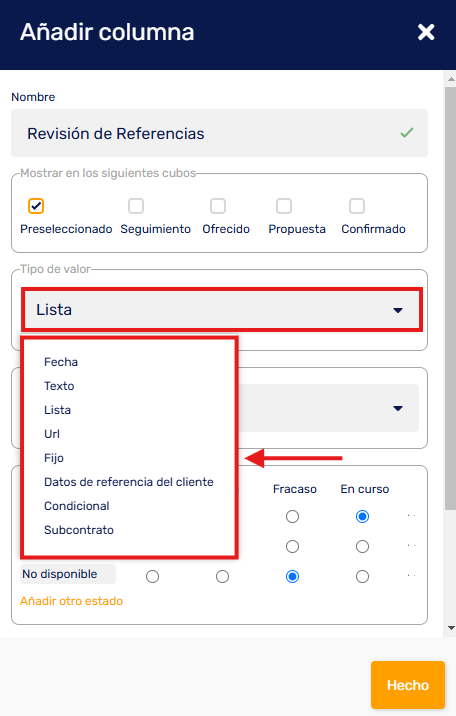Confirm with the Hecho button

tap(408, 685)
